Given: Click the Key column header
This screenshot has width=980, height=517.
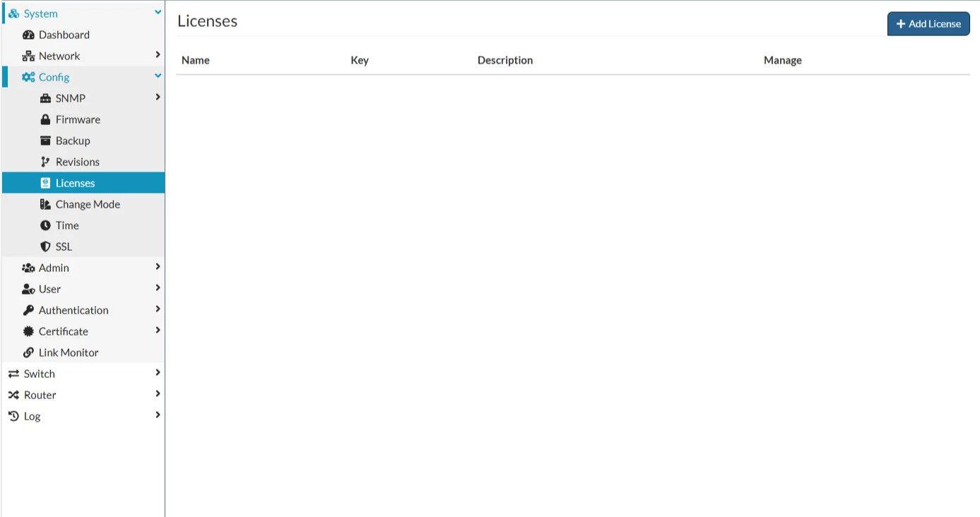Looking at the screenshot, I should pos(360,60).
